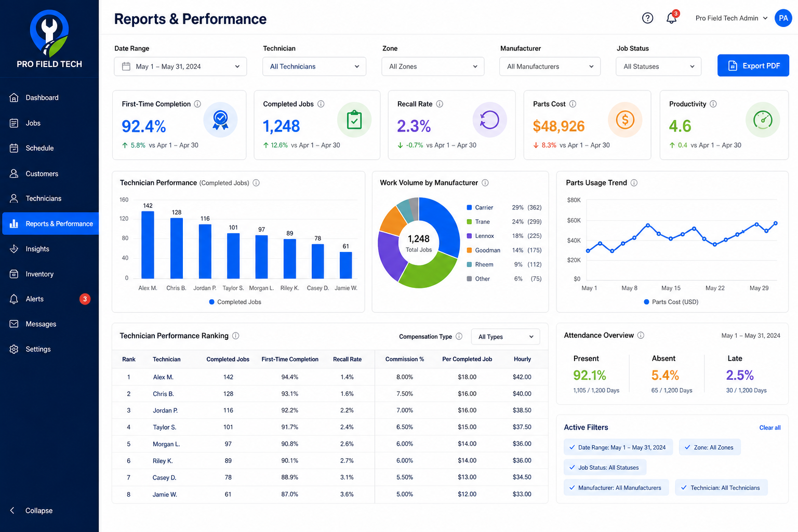Viewport: 798px width, 532px height.
Task: Click the First-Time Completion info icon
Action: (197, 104)
